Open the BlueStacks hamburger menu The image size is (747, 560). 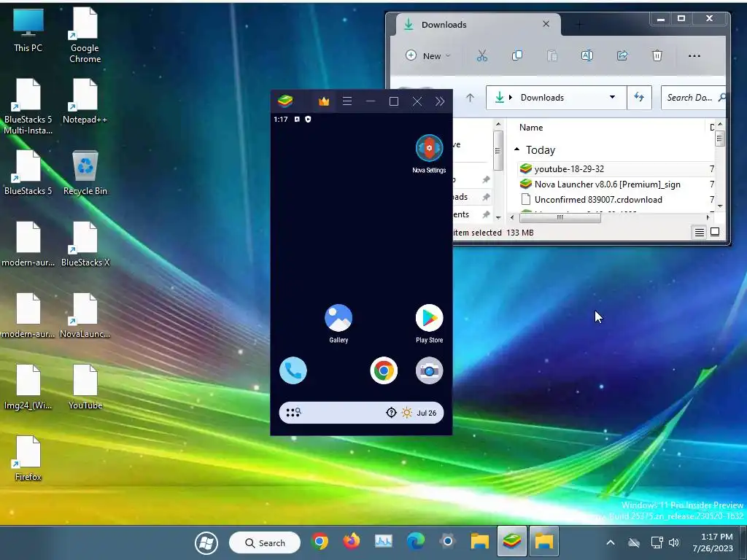click(347, 101)
